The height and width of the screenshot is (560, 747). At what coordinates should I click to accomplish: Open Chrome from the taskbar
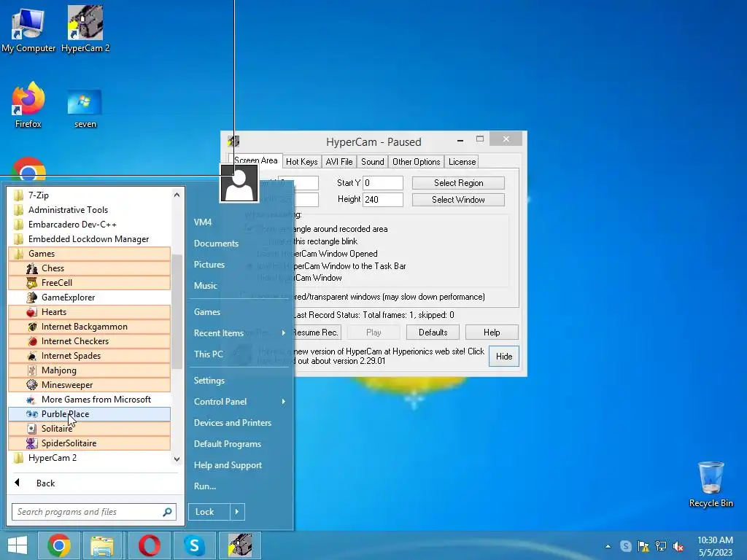tap(59, 545)
